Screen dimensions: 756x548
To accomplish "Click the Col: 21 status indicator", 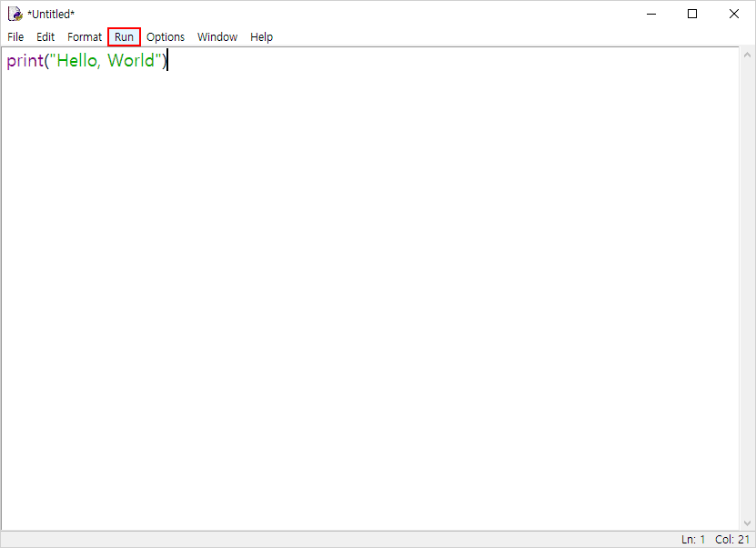I will click(732, 539).
